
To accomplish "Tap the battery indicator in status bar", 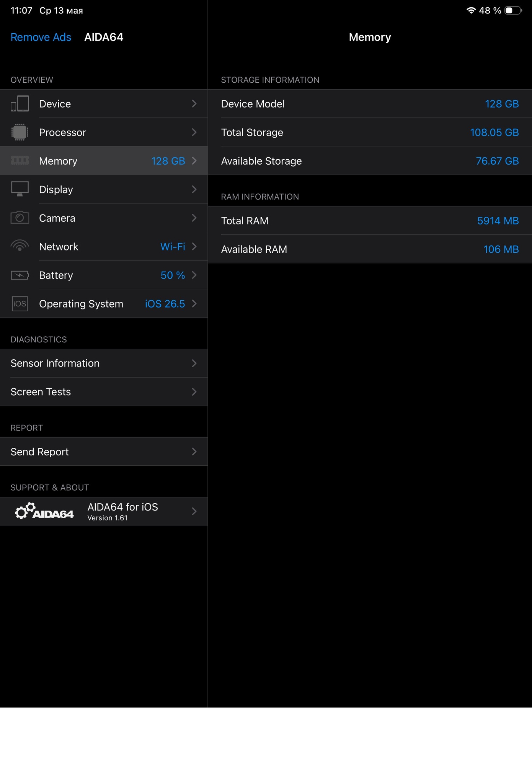I will [513, 10].
